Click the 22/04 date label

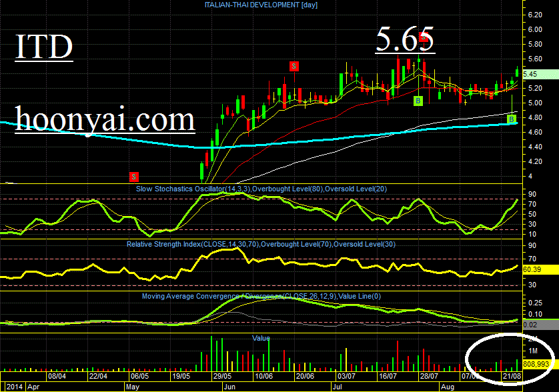99,376
